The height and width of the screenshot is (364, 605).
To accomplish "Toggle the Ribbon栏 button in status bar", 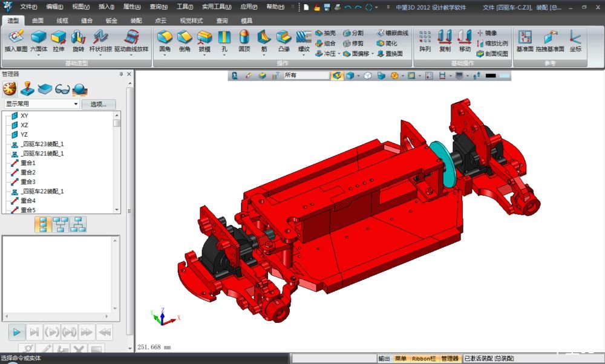I will click(x=423, y=359).
